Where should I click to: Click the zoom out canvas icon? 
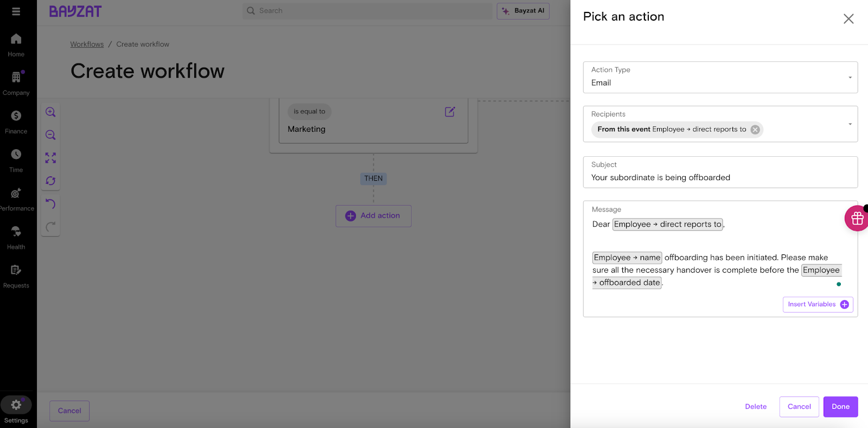[50, 135]
